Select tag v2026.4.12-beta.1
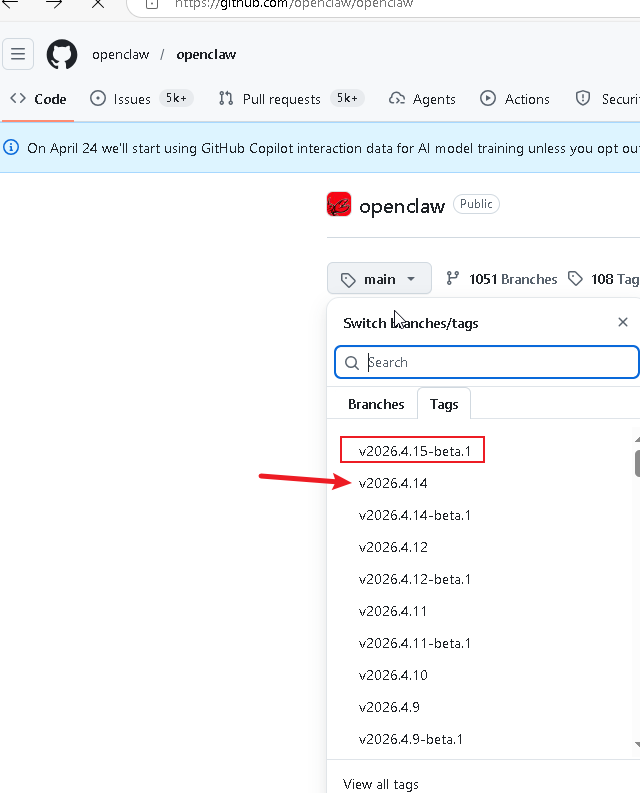 pyautogui.click(x=414, y=579)
